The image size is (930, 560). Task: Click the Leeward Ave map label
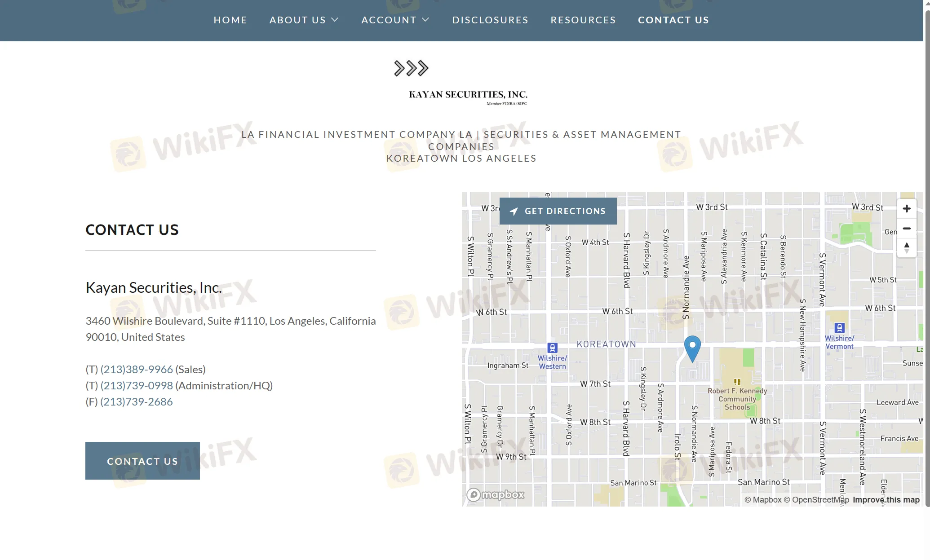[x=898, y=402]
